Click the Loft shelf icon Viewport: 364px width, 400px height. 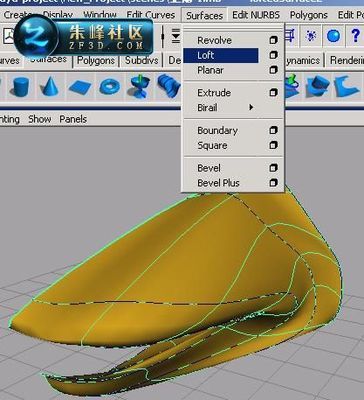169,86
